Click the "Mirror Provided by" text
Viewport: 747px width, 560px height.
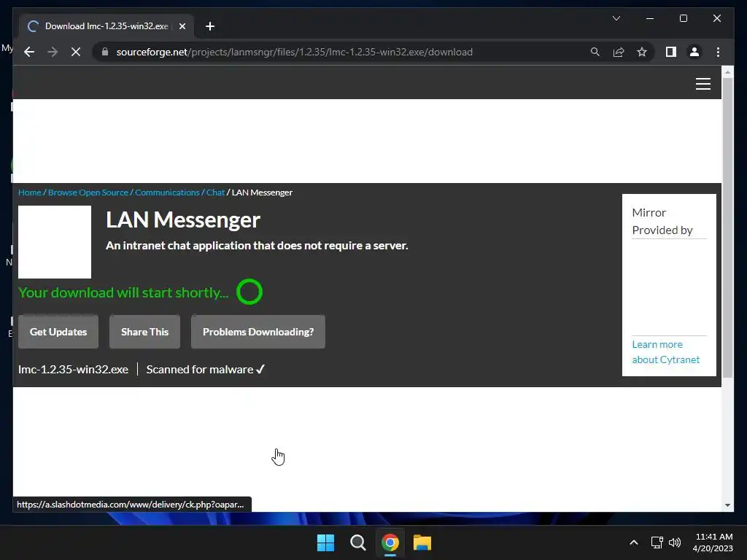click(662, 222)
